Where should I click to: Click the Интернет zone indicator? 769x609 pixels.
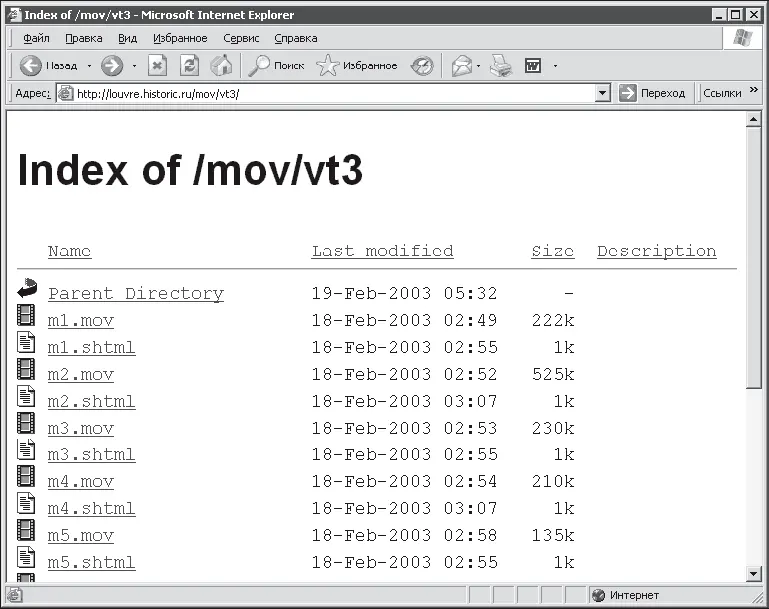pyautogui.click(x=626, y=595)
